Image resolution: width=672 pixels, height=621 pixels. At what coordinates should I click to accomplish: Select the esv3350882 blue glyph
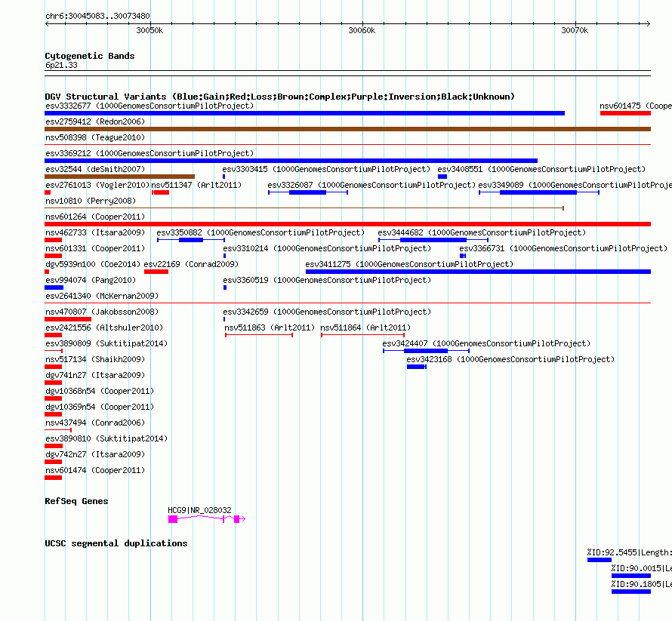[x=191, y=240]
